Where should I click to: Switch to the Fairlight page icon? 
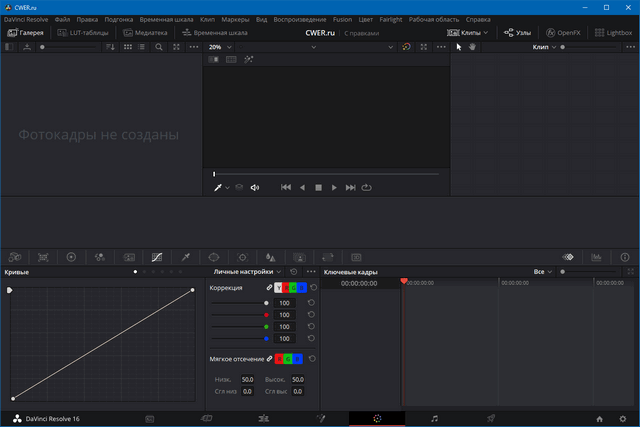click(434, 418)
